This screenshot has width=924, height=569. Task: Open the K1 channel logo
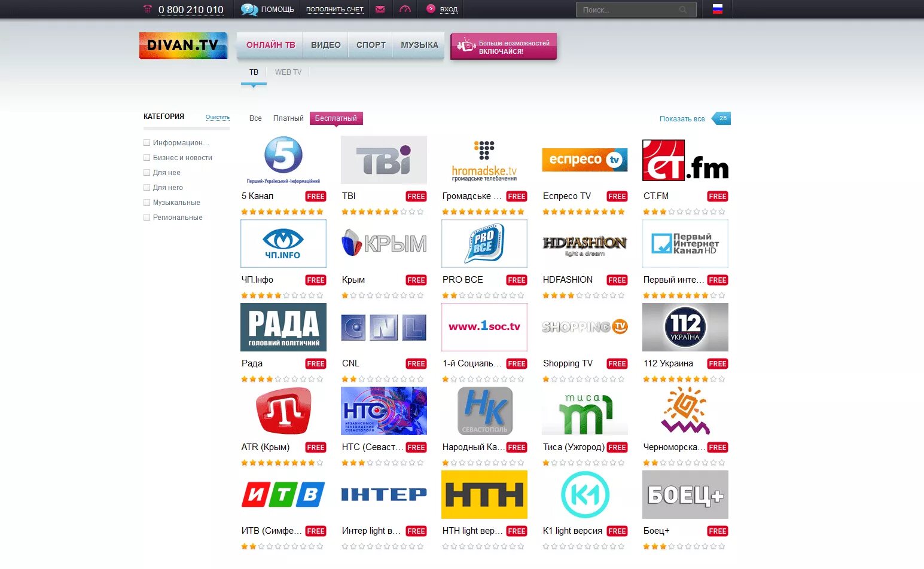click(x=585, y=494)
